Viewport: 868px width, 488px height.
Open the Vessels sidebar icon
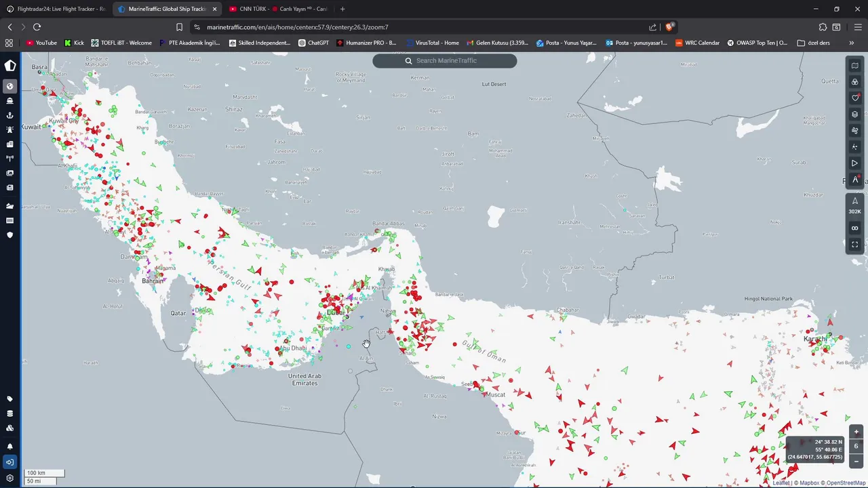pyautogui.click(x=9, y=100)
